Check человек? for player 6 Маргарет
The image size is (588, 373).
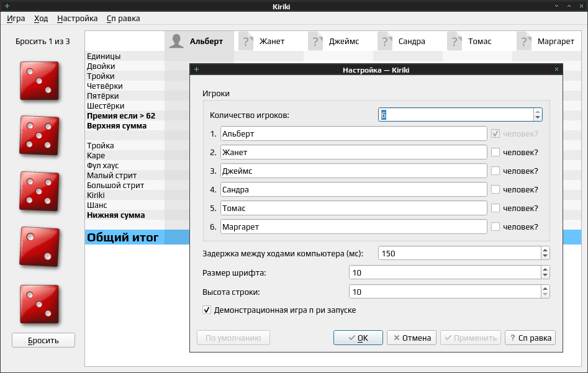(495, 227)
